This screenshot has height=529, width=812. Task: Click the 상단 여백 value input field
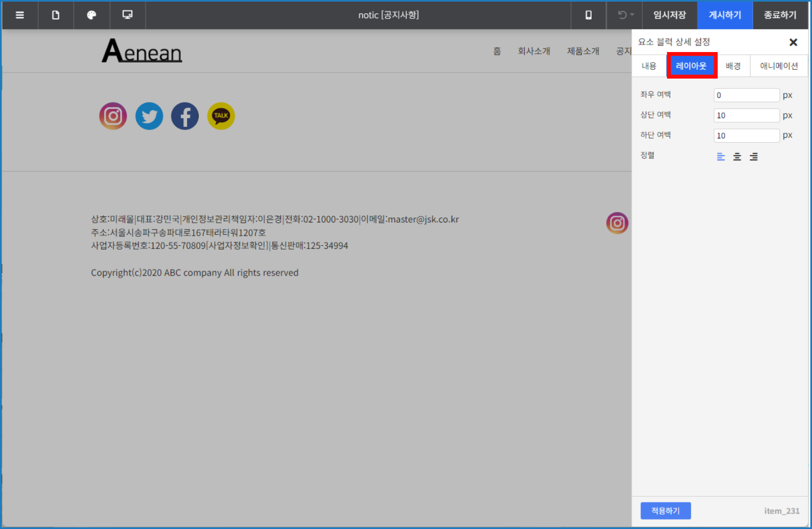(746, 115)
